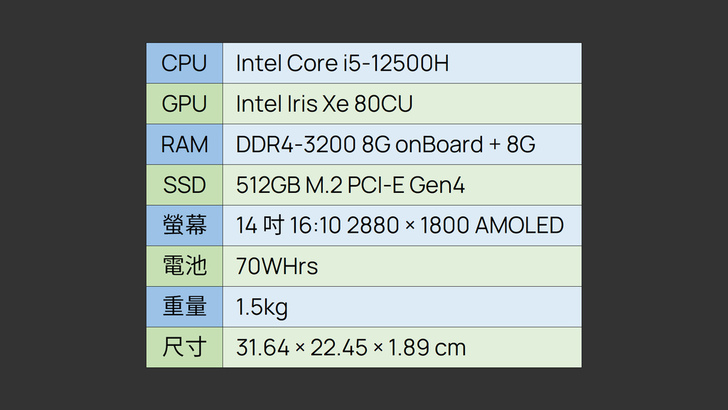Click the GPU label cell
728x410 pixels.
tap(184, 104)
